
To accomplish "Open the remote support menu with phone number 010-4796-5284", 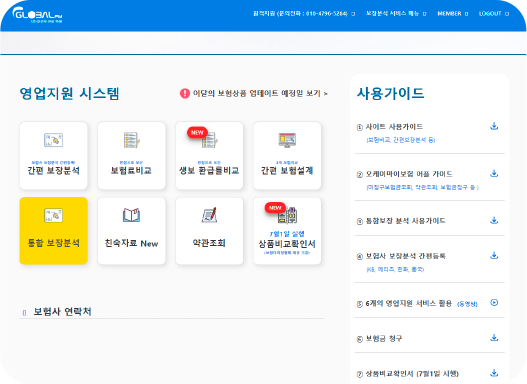I will coord(303,14).
